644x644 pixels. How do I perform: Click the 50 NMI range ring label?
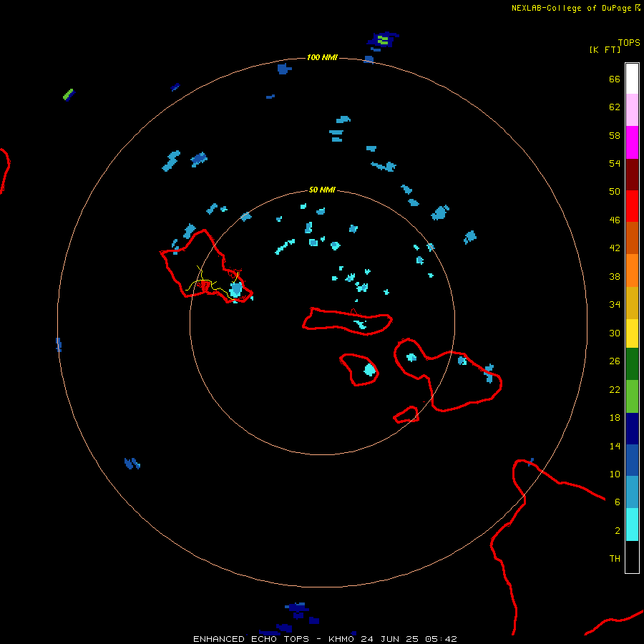pos(322,190)
